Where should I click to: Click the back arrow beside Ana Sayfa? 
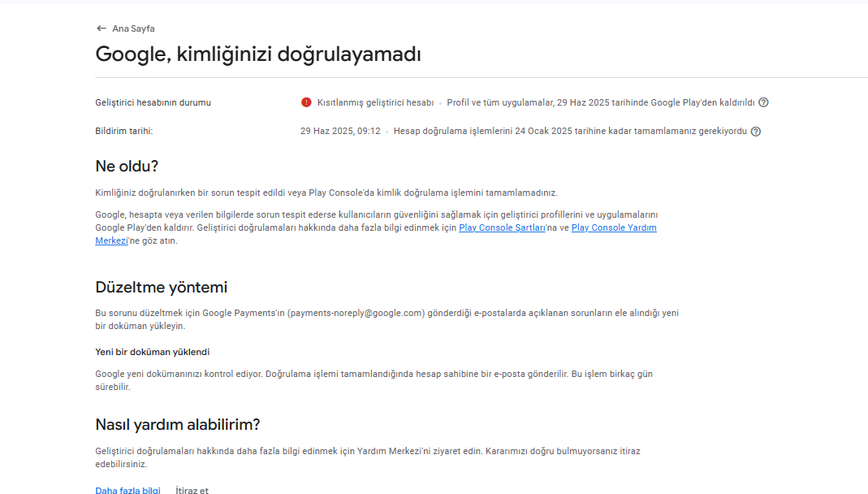101,28
